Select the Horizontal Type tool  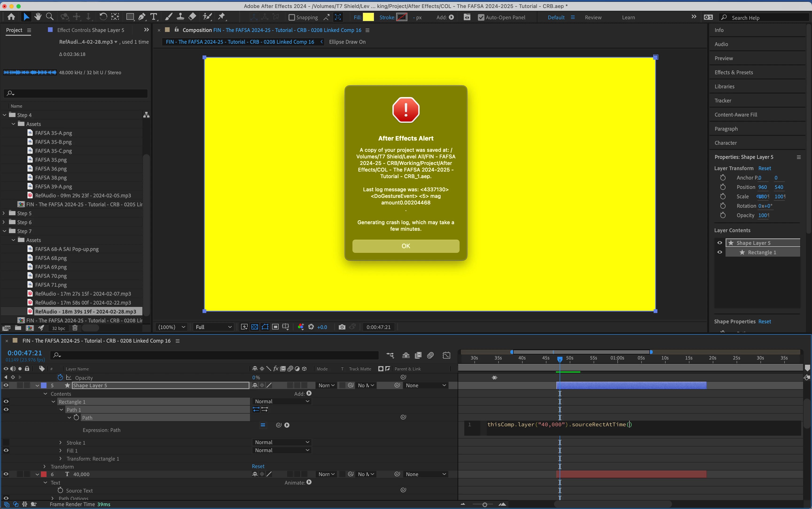(x=154, y=16)
